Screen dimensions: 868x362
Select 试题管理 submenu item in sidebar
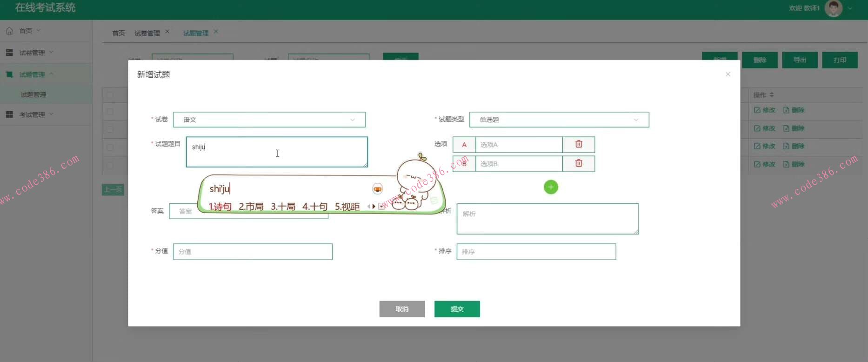click(33, 94)
